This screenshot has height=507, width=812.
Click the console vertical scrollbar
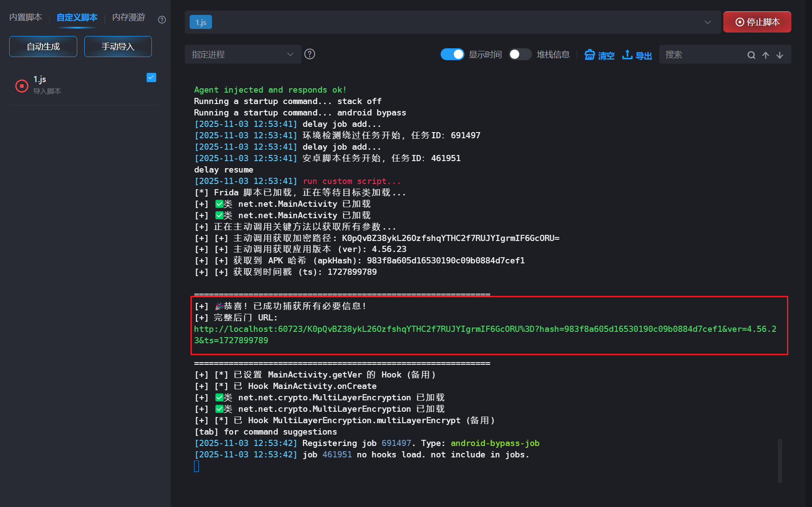pyautogui.click(x=780, y=460)
